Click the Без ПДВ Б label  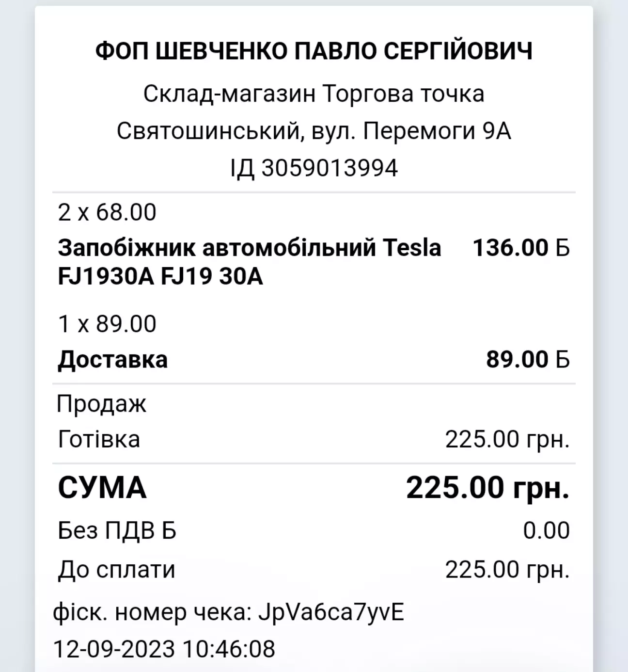(117, 531)
